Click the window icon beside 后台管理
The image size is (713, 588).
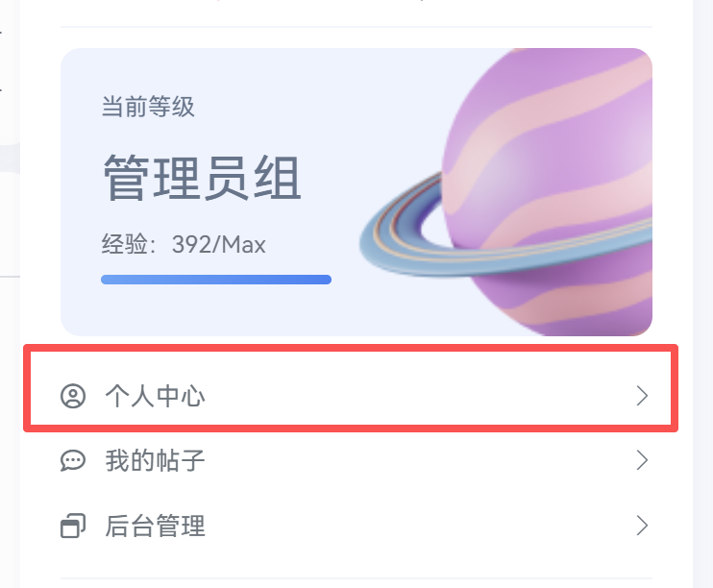tap(73, 527)
